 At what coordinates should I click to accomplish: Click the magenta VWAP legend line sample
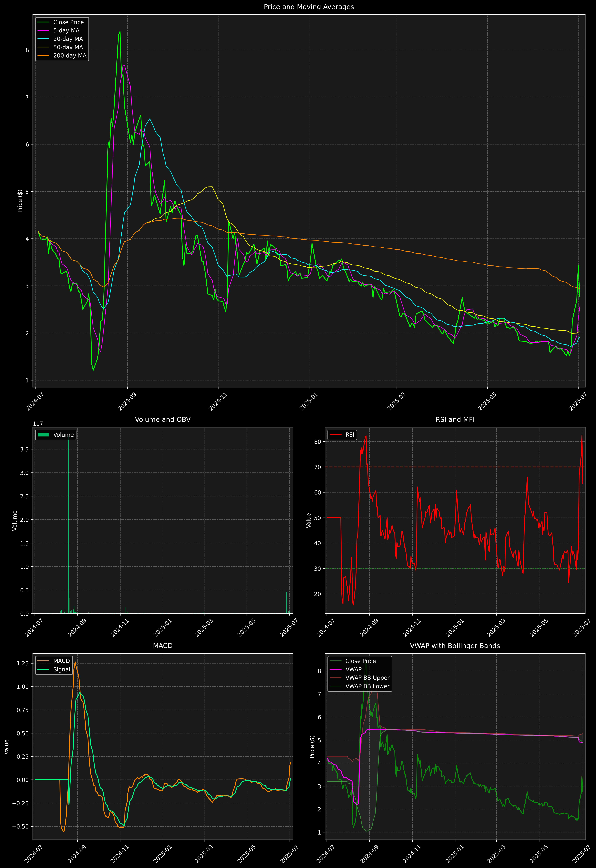(x=336, y=669)
